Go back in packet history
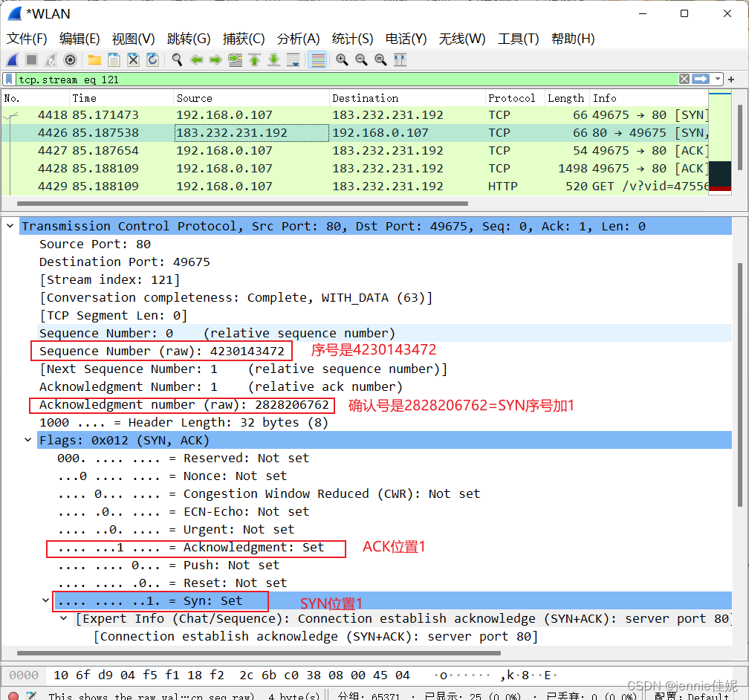The width and height of the screenshot is (749, 700). tap(196, 59)
